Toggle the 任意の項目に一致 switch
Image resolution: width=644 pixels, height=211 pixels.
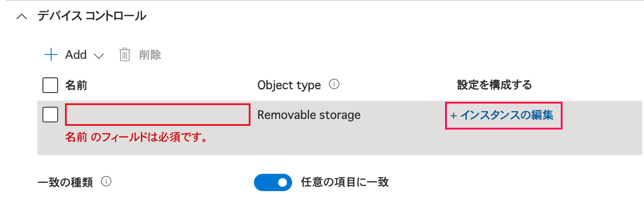273,182
